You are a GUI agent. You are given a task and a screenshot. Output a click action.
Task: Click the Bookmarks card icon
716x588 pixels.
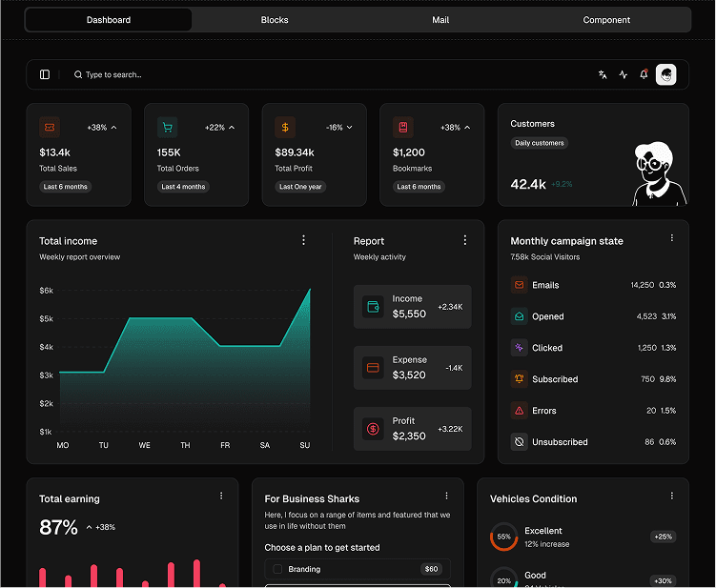pos(403,127)
